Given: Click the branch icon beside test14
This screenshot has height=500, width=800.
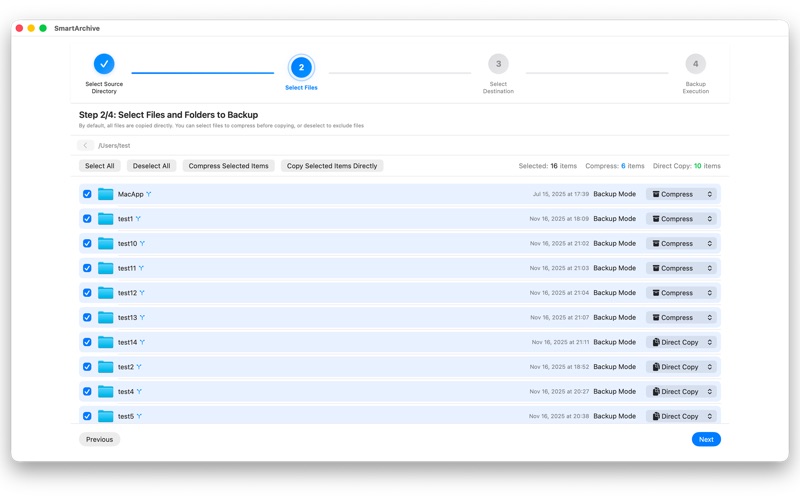Looking at the screenshot, I should click(x=142, y=342).
